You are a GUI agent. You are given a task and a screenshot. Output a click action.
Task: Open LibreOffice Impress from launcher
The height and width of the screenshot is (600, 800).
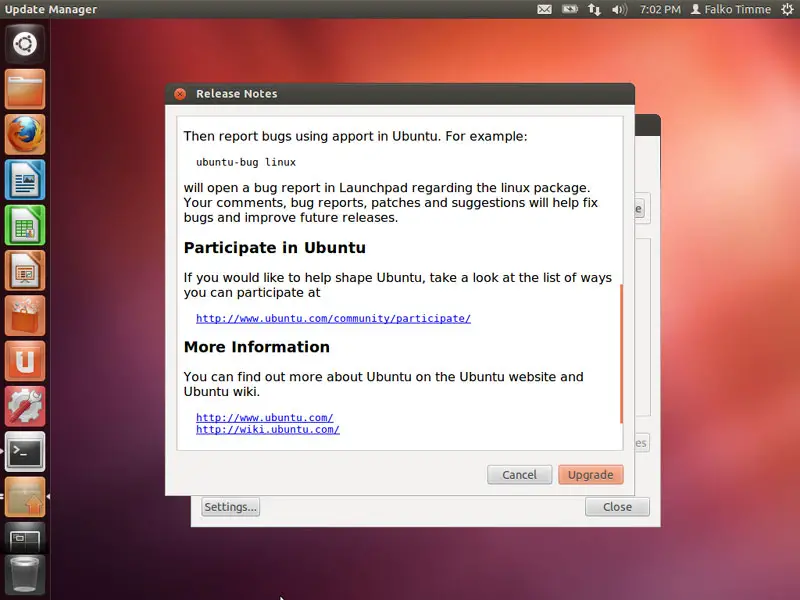click(x=25, y=270)
